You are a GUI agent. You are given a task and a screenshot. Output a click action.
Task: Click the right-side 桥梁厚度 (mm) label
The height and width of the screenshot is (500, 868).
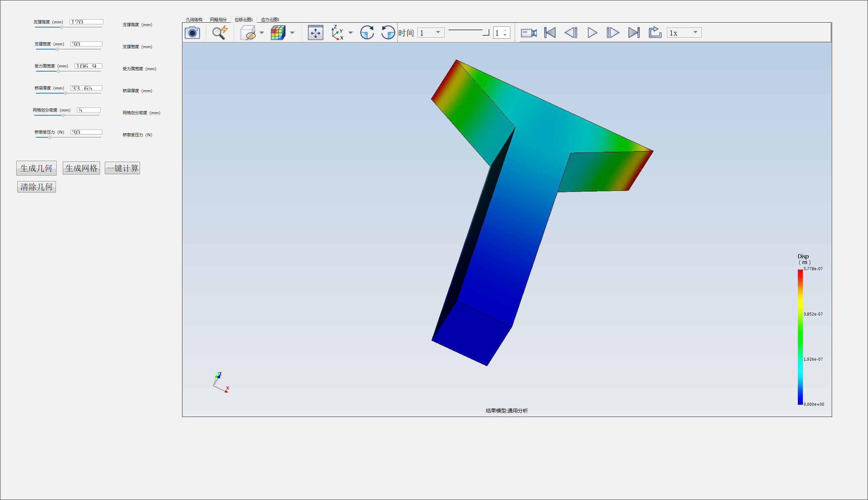[137, 91]
